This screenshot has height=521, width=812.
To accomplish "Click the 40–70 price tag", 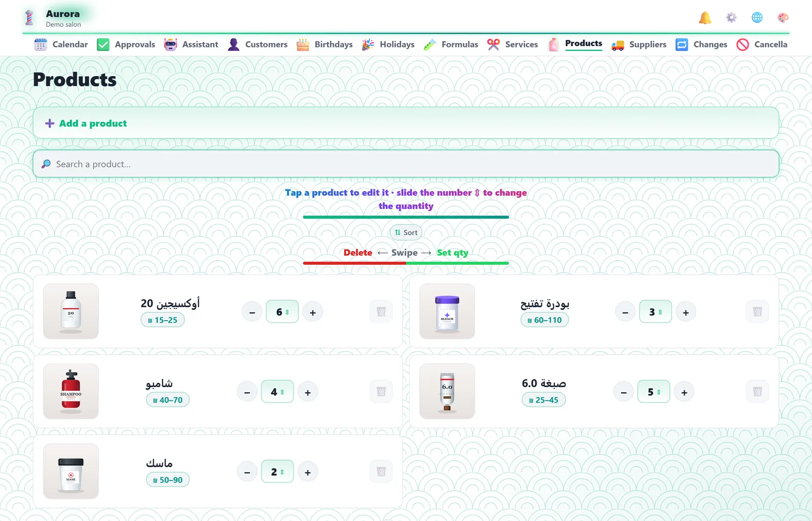I will pos(167,400).
